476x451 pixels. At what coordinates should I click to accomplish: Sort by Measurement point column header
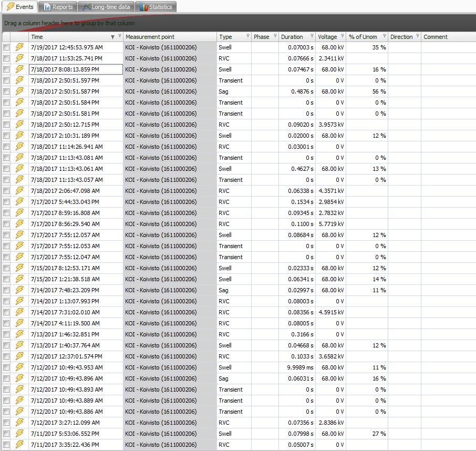170,37
